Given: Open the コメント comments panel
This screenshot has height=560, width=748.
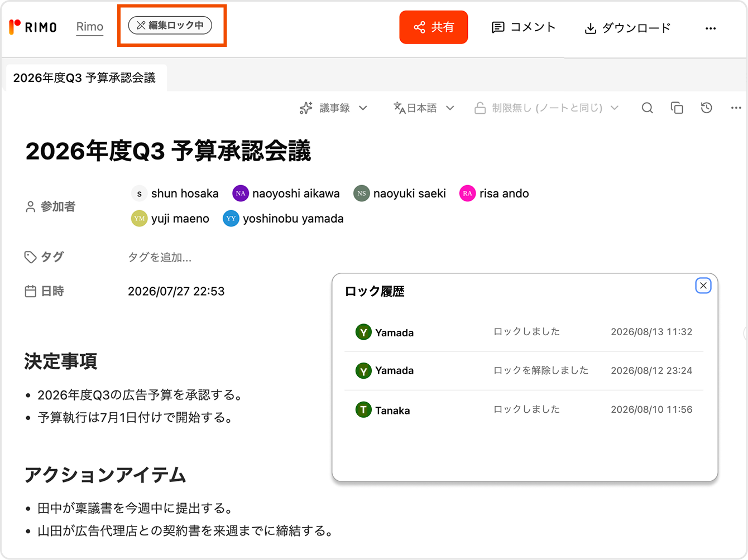Looking at the screenshot, I should click(524, 27).
